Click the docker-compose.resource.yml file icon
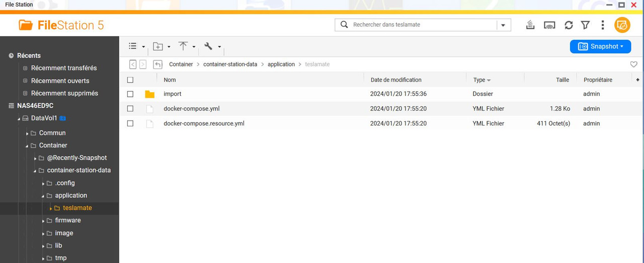This screenshot has height=263, width=644. [149, 123]
